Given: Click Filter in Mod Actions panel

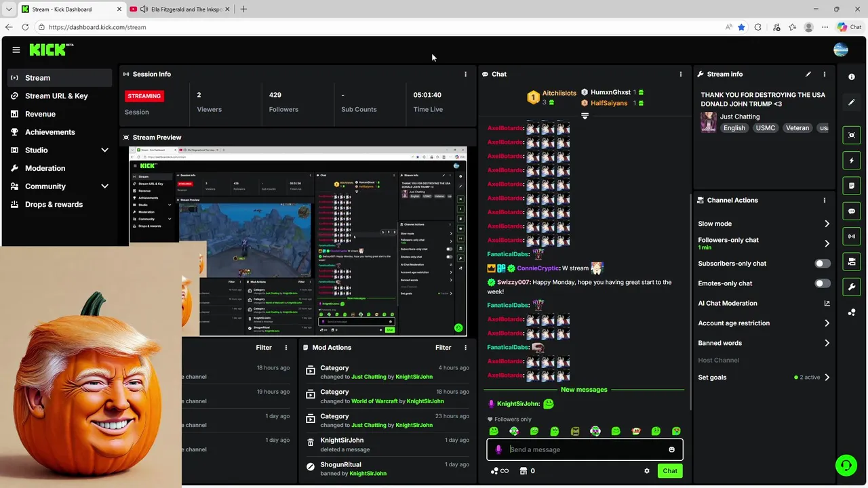Looking at the screenshot, I should (443, 348).
